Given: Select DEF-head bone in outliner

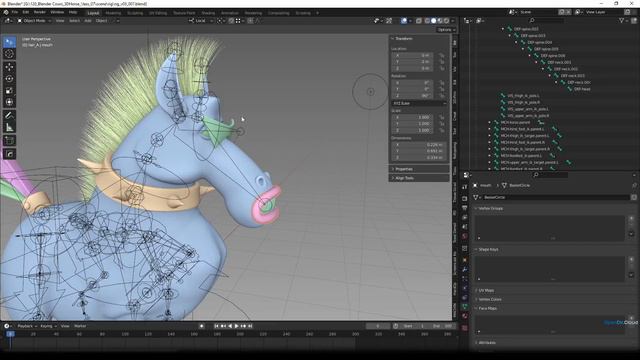Looking at the screenshot, I should point(582,89).
